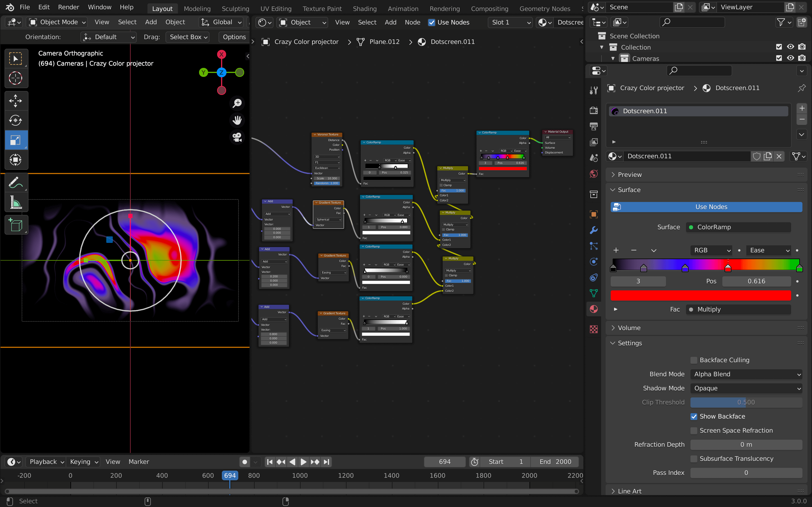
Task: Switch to the Shading workspace tab
Action: tap(364, 9)
